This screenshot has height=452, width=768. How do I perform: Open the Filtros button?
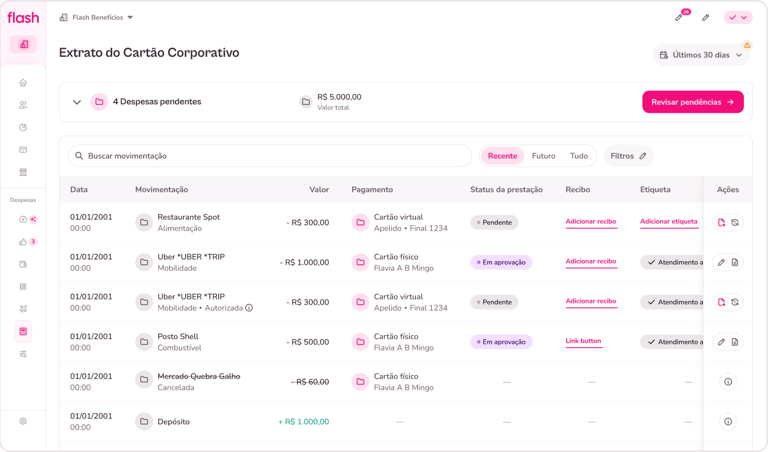point(628,156)
